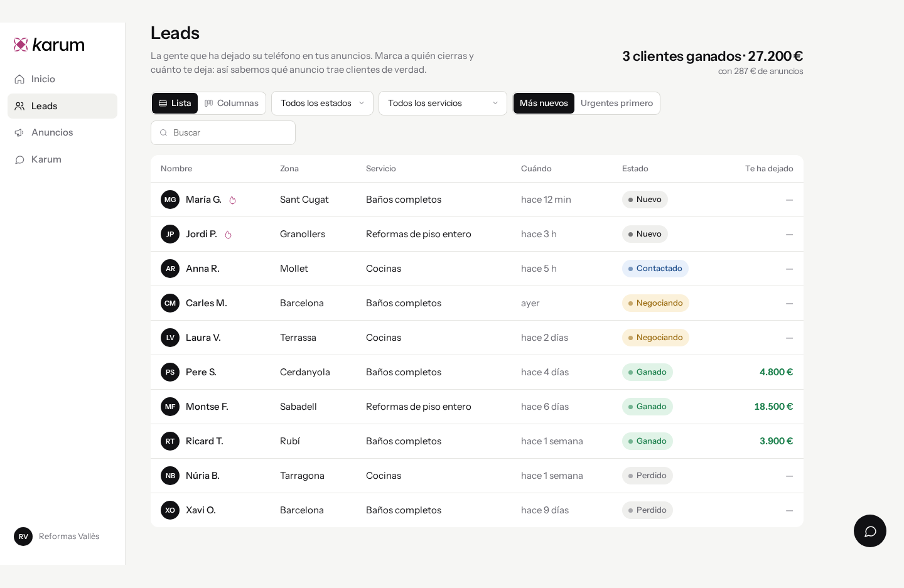Click the XO avatar of Xavi O.
The height and width of the screenshot is (588, 904).
(170, 510)
